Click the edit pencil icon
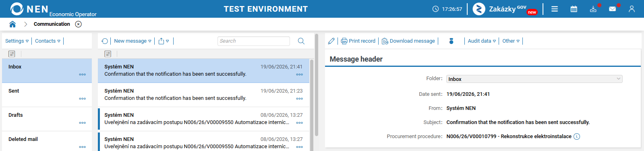This screenshot has height=151, width=644. coord(331,41)
